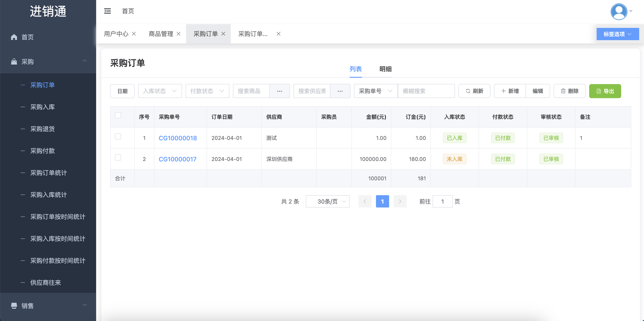
Task: Open 采购订单按时间统计 in the sidebar
Action: click(x=58, y=217)
